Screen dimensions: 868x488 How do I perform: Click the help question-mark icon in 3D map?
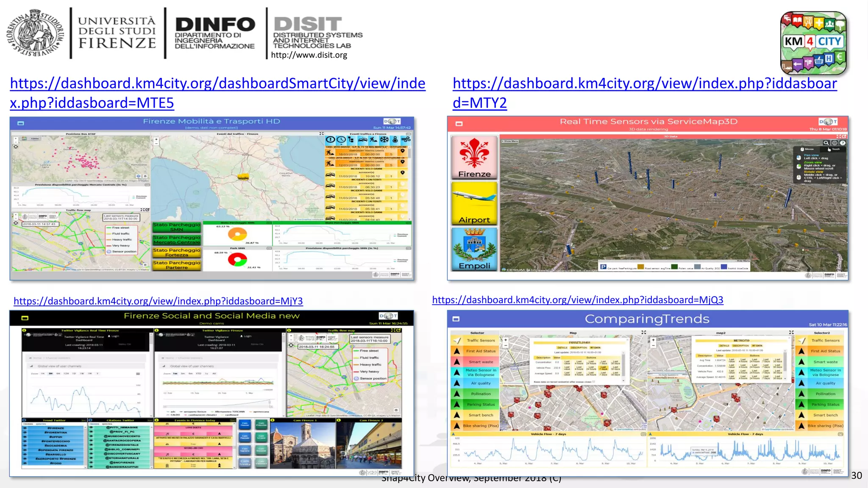[843, 143]
